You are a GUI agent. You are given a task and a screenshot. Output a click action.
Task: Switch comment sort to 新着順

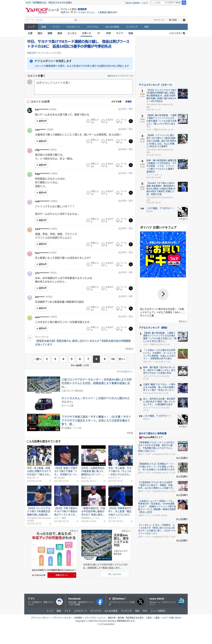click(128, 102)
